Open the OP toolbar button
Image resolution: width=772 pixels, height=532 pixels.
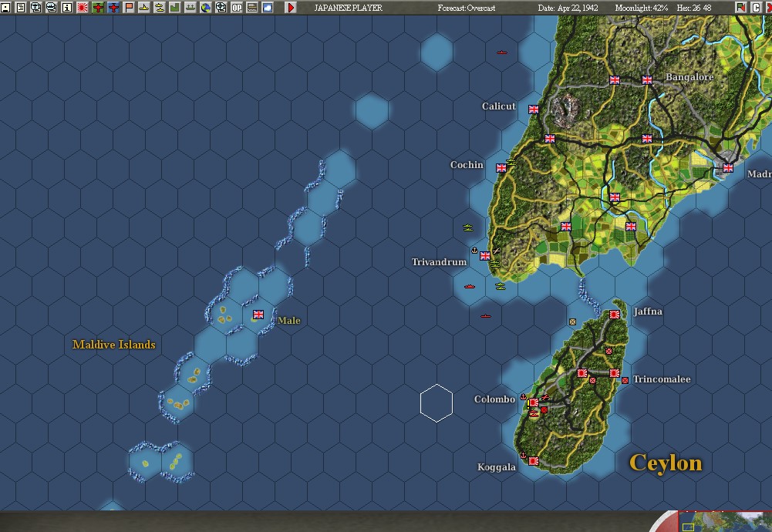click(x=236, y=8)
